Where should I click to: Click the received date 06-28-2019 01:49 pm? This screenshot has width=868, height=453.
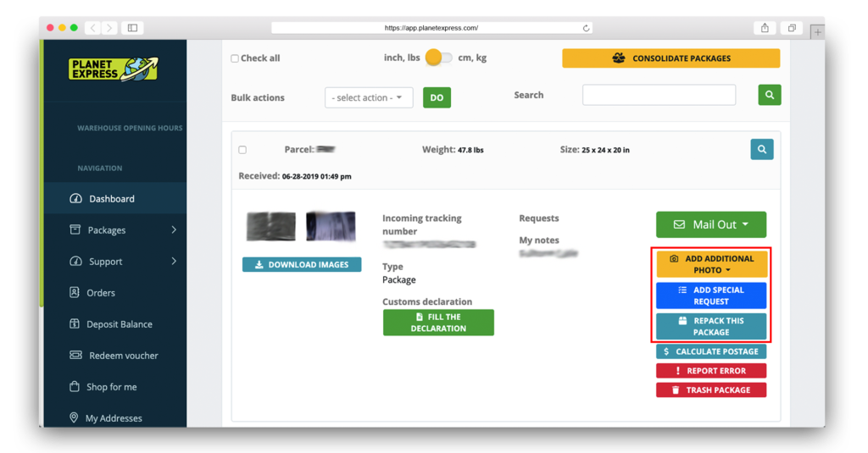tap(317, 176)
